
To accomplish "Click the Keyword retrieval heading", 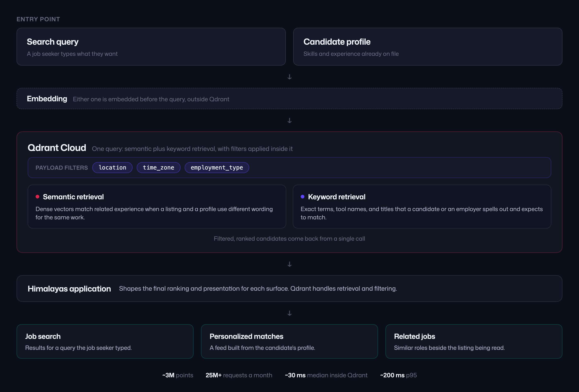I will click(337, 197).
